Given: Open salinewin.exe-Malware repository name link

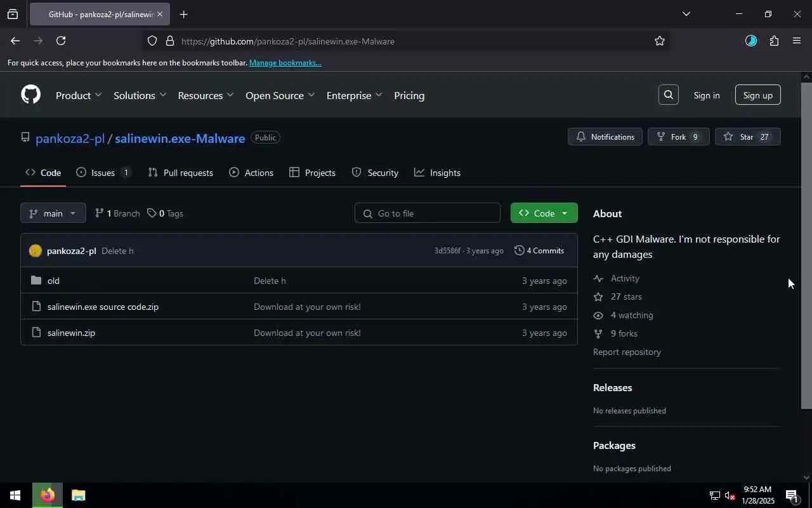Looking at the screenshot, I should coord(180,138).
